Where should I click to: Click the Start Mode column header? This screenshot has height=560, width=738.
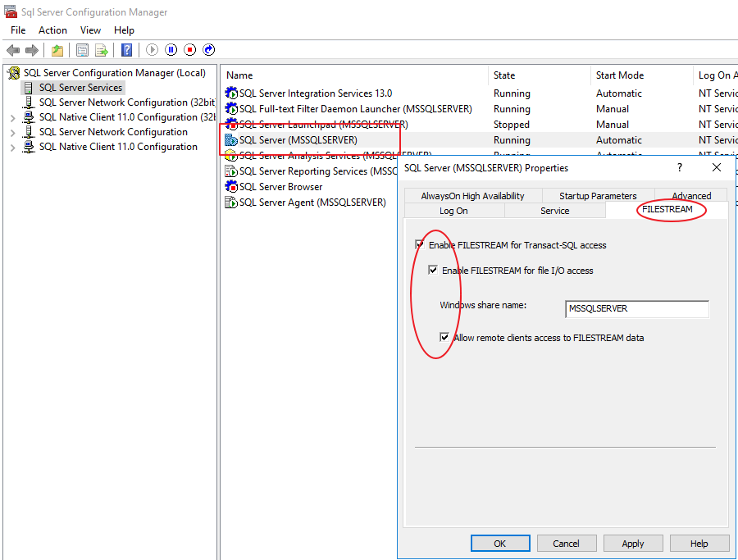pyautogui.click(x=642, y=75)
